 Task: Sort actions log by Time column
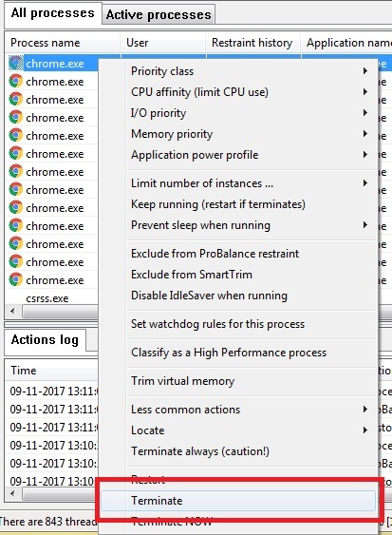(x=51, y=371)
